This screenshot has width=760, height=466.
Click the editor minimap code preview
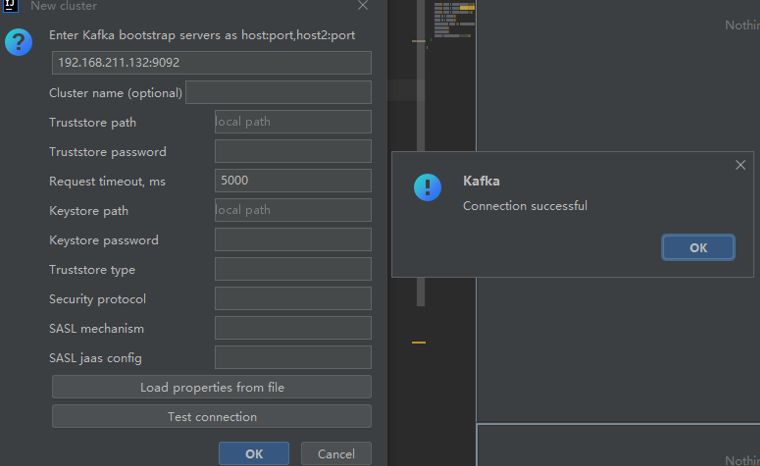click(454, 20)
